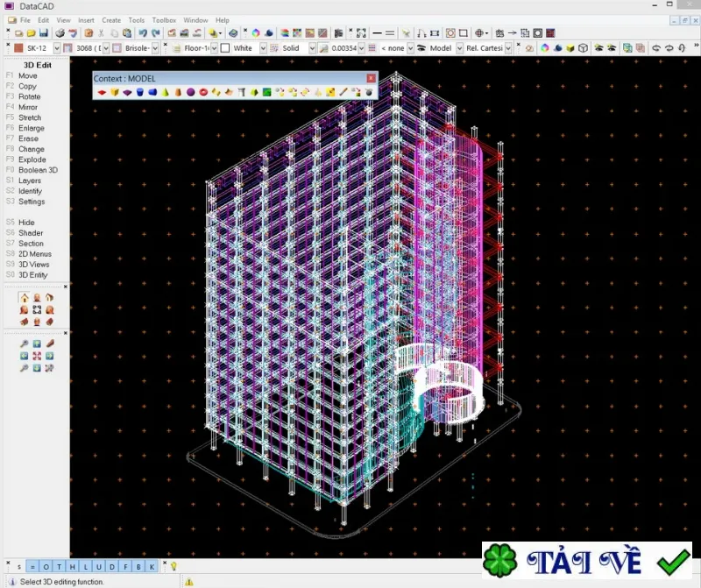Click the Undo arrow icon
Screen dimensions: 701x588
pyautogui.click(x=143, y=33)
